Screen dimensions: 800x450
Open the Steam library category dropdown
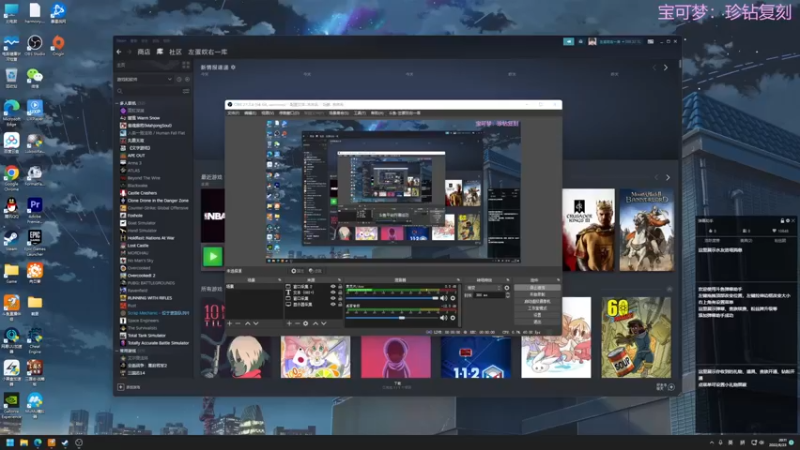[x=145, y=80]
